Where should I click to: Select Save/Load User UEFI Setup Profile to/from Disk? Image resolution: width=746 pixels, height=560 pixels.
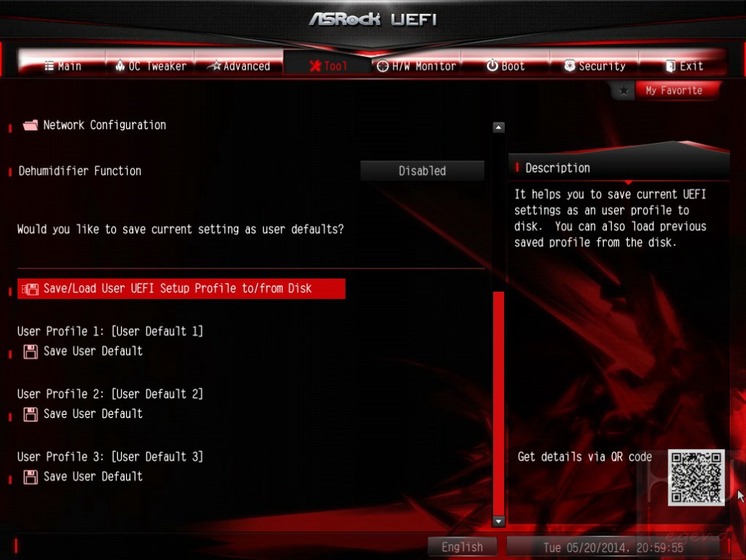click(x=181, y=289)
